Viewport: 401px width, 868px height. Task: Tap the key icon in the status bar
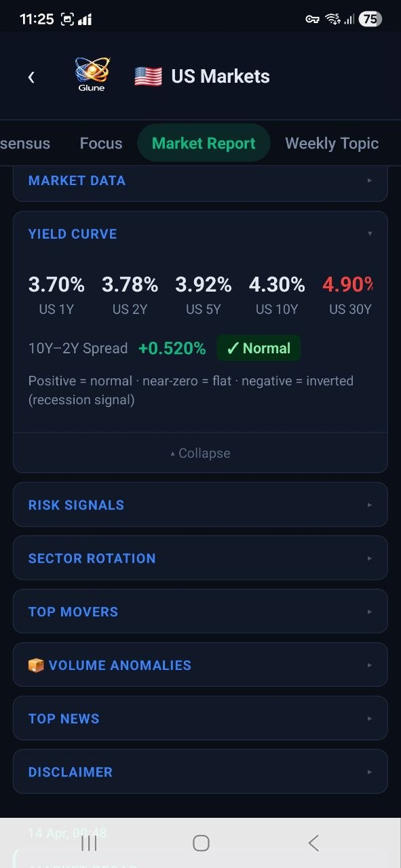[312, 18]
